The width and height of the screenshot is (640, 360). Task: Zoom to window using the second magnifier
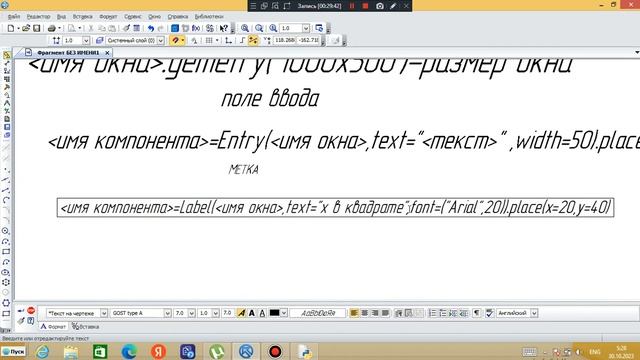[x=259, y=28]
